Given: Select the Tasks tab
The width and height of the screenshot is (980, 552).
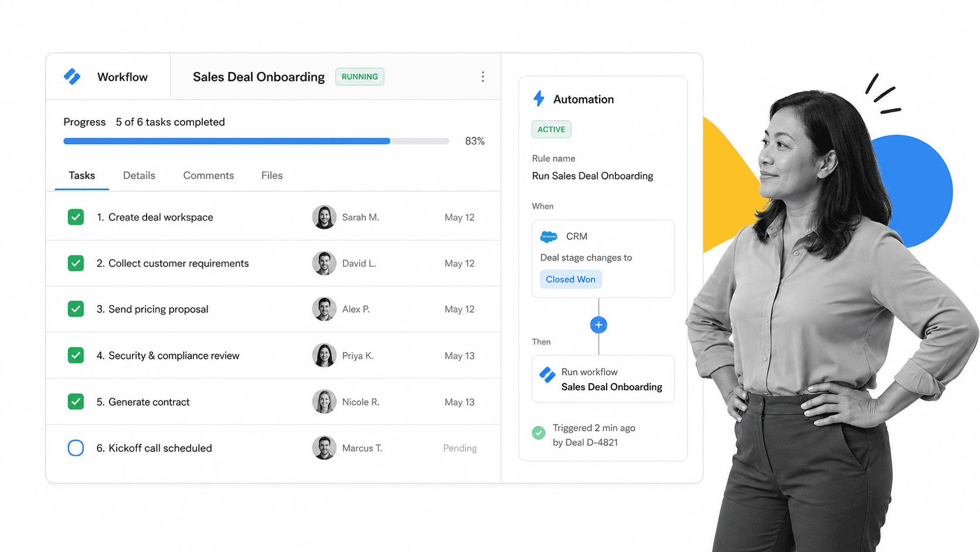Looking at the screenshot, I should (x=81, y=175).
